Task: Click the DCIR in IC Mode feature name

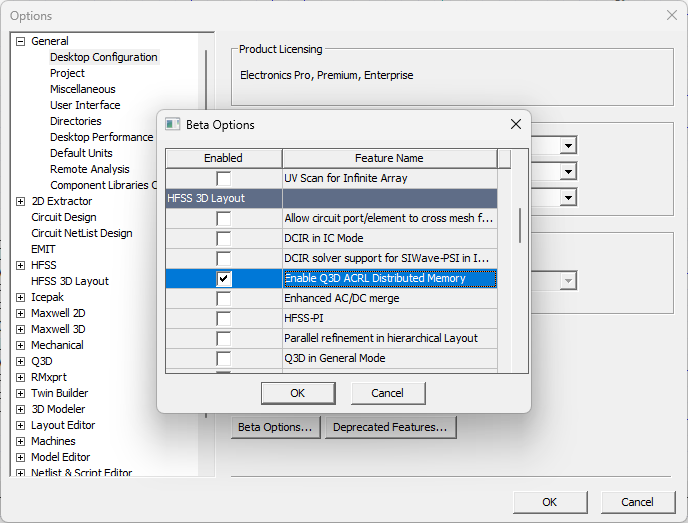Action: (x=324, y=238)
